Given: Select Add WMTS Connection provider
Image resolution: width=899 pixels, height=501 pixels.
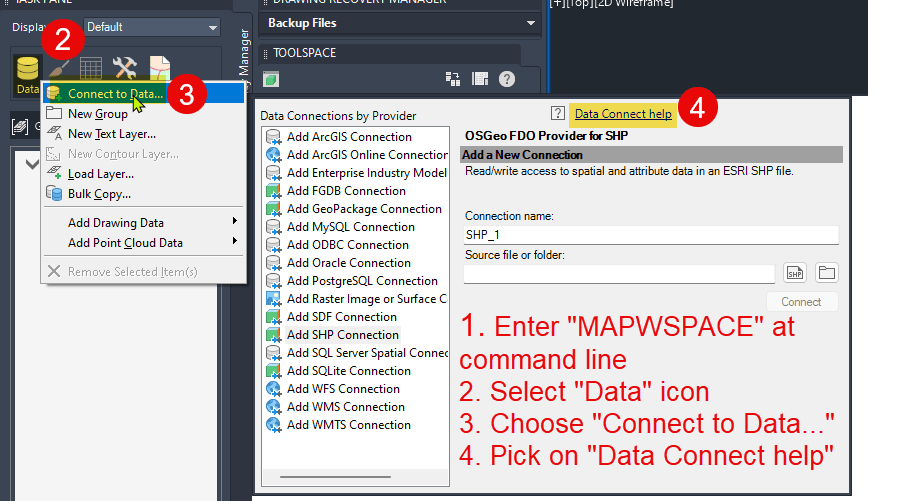Looking at the screenshot, I should pos(349,425).
